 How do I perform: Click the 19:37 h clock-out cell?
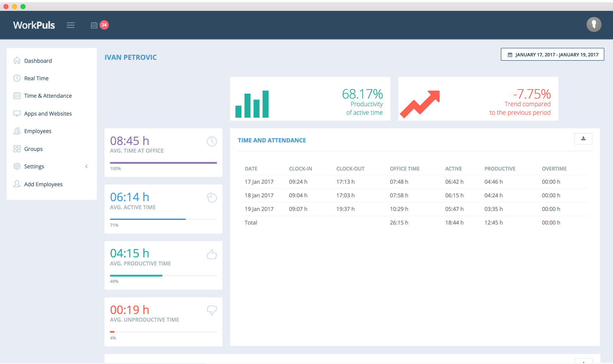tap(345, 209)
